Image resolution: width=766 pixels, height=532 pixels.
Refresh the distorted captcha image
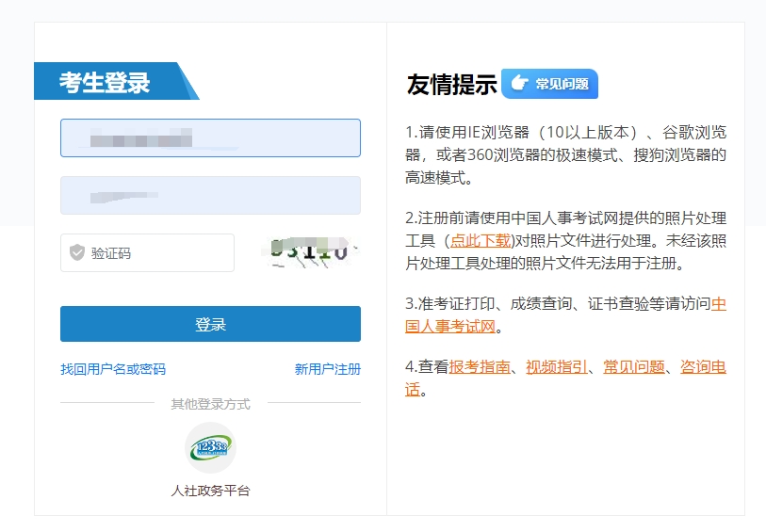[x=310, y=252]
